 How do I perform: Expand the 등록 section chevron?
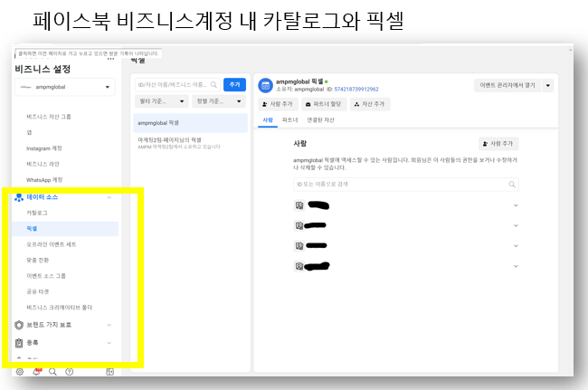tap(109, 343)
